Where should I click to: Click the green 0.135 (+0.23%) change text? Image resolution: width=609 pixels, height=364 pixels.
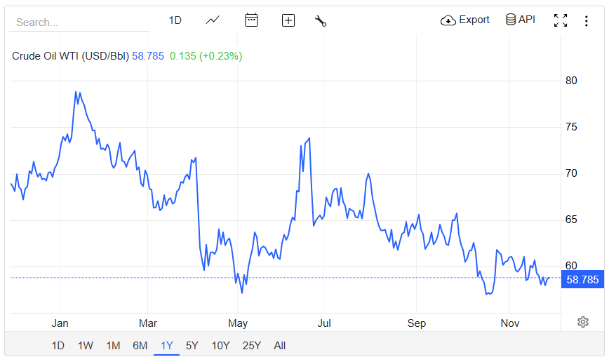[206, 56]
